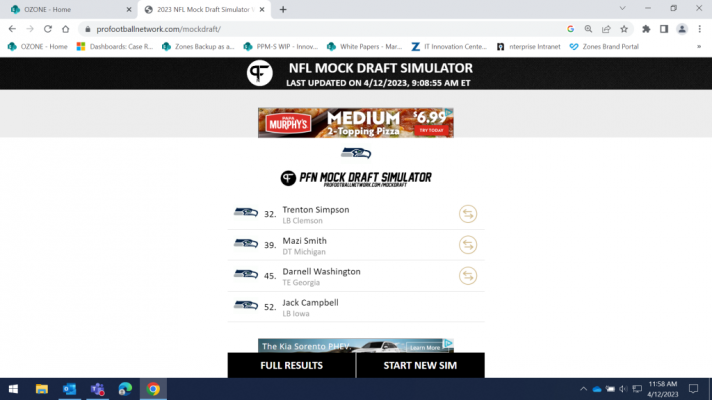
Task: Open the browser home page icon
Action: pyautogui.click(x=65, y=29)
